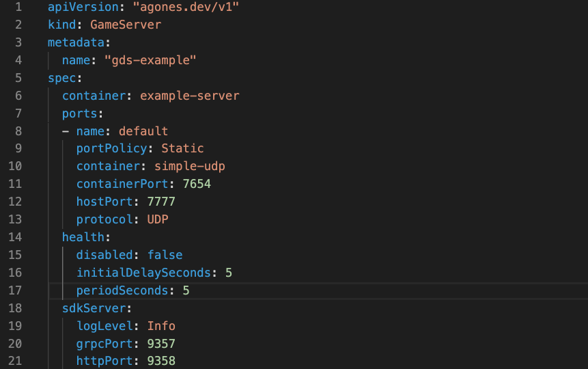This screenshot has height=369, width=588.
Task: Select the 9358 httpPort value
Action: [161, 361]
